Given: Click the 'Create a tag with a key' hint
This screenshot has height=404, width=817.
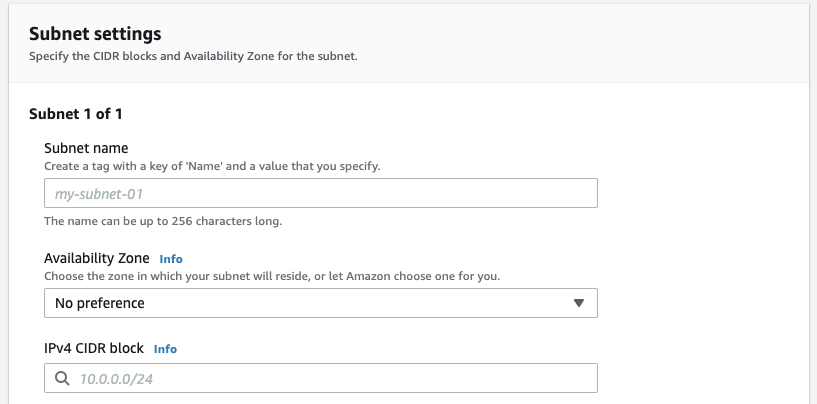Looking at the screenshot, I should pyautogui.click(x=212, y=165).
